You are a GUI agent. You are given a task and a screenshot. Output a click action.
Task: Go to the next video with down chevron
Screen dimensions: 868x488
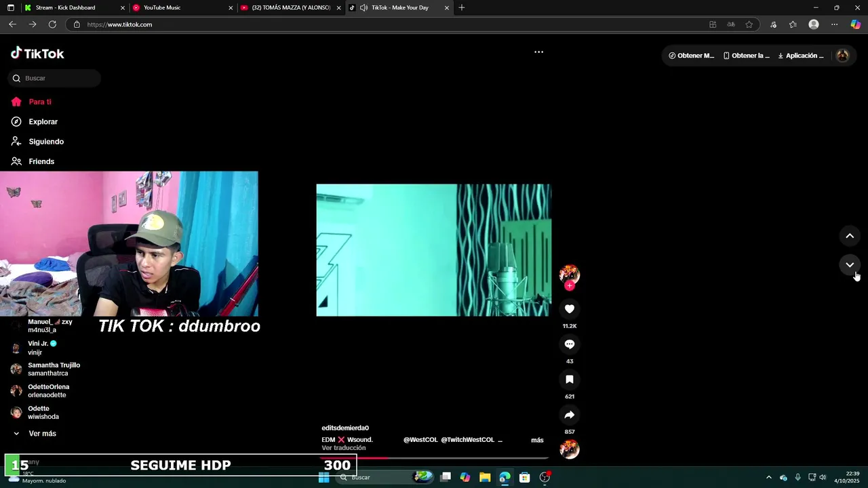[x=850, y=265]
